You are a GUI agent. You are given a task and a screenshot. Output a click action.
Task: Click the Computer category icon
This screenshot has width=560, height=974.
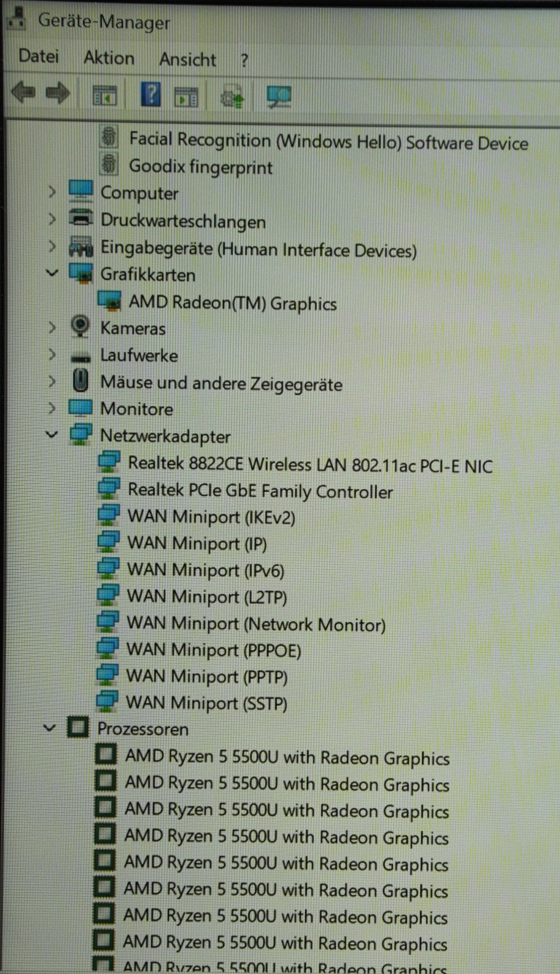pos(81,191)
